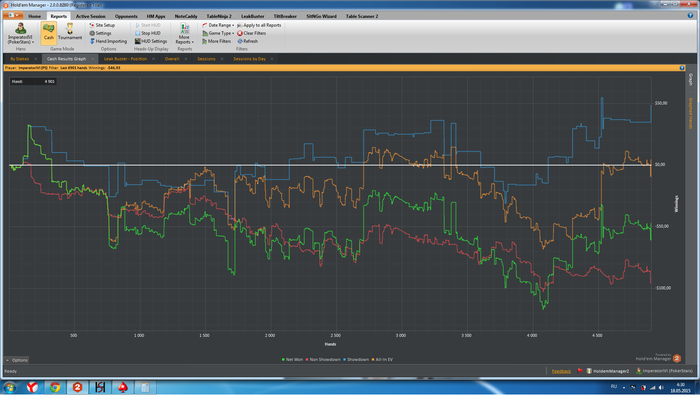Screen dimensions: 700x400
Task: Open the NoteCaddy ribbon tab
Action: [x=186, y=16]
